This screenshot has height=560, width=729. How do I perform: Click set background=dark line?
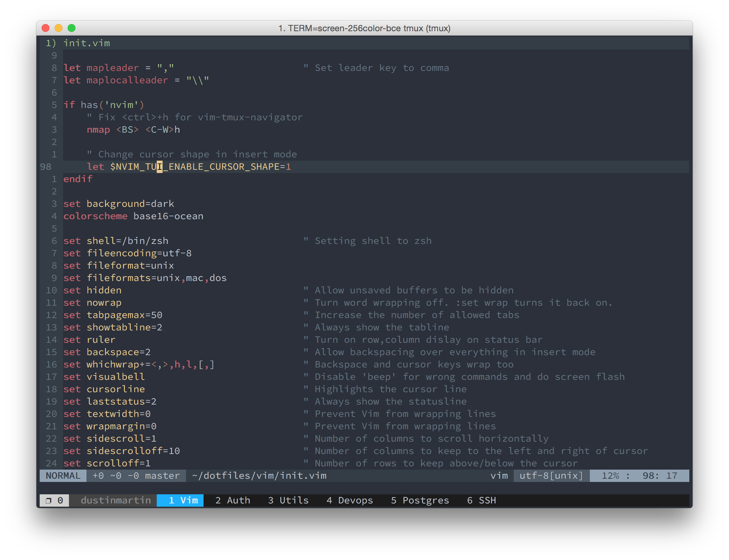coord(119,204)
